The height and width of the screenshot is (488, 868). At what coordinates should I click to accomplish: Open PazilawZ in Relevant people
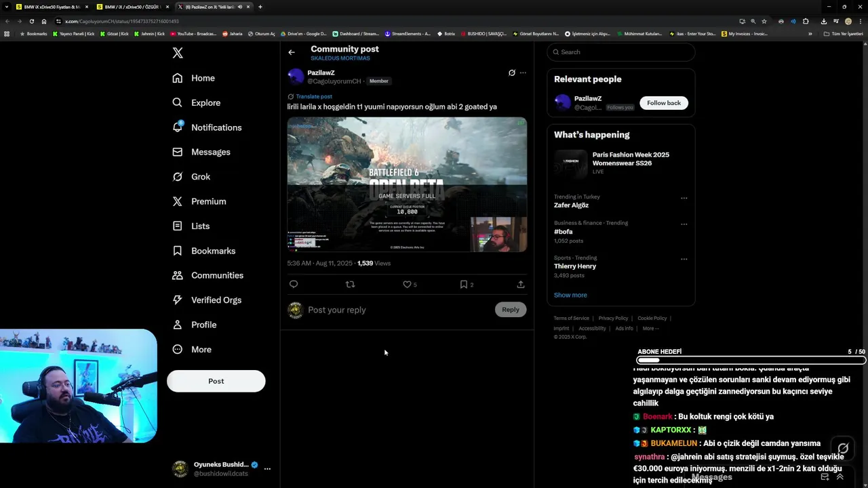point(588,98)
